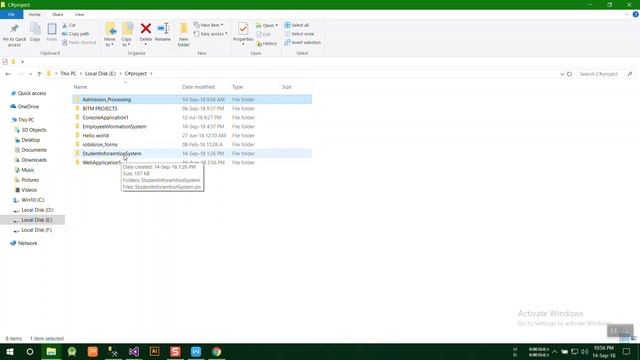Click Select all
The width and height of the screenshot is (640, 360).
pos(297,25)
